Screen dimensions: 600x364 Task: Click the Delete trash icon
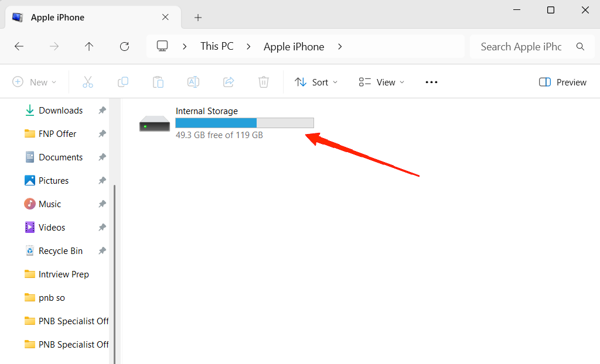[x=264, y=82]
